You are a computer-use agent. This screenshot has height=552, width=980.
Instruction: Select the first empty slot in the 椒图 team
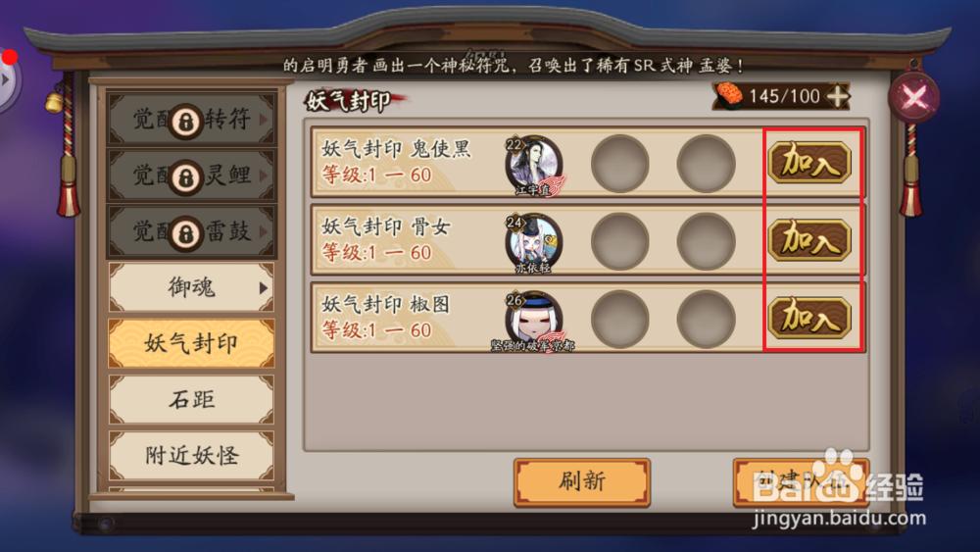[x=620, y=320]
